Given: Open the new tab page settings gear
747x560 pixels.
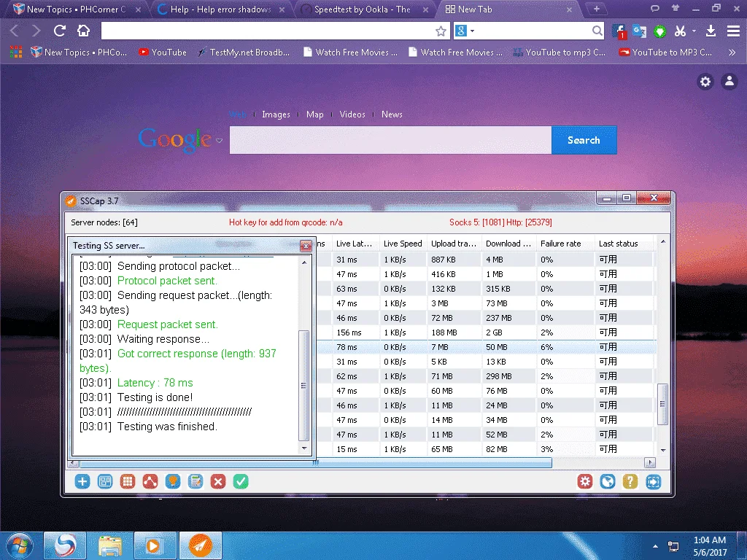Looking at the screenshot, I should [x=705, y=82].
